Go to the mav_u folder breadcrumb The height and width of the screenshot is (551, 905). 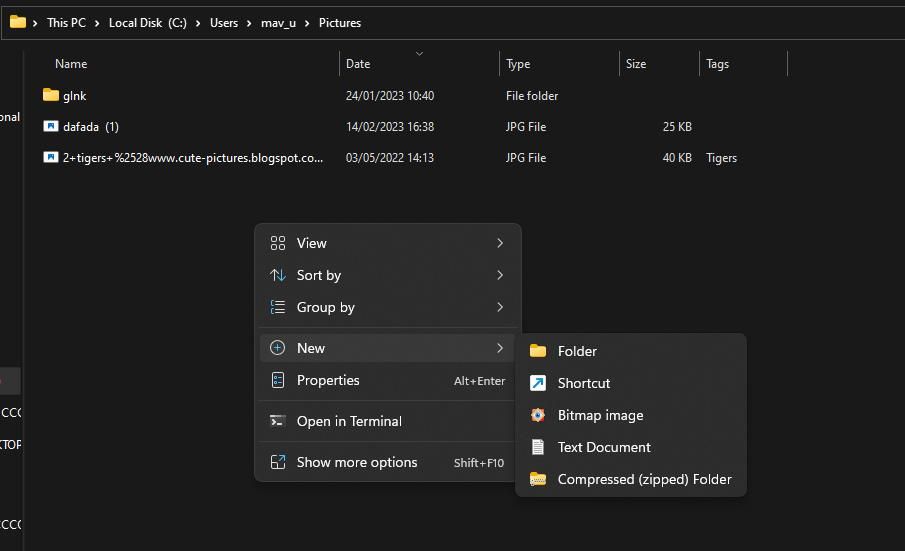tap(278, 22)
